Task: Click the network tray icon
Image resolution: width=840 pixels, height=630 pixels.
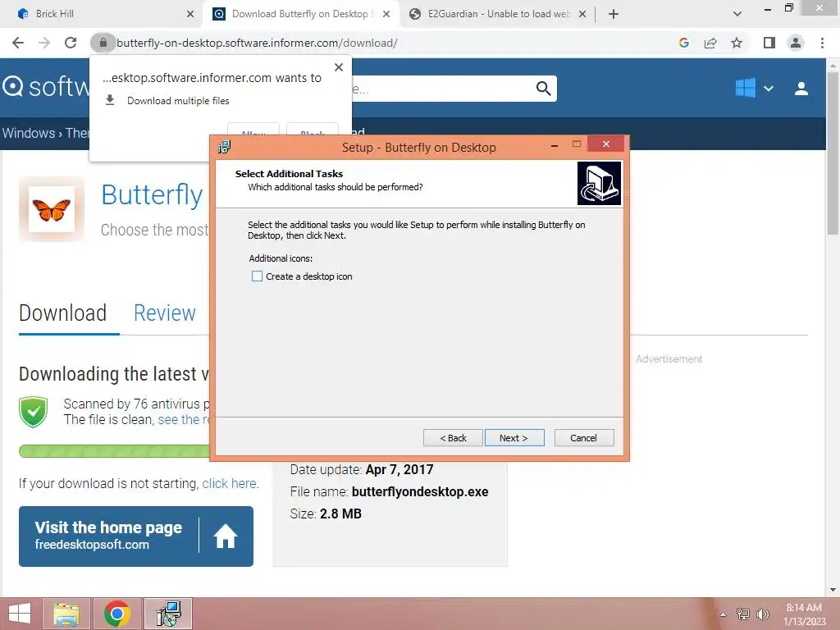Action: 743,614
